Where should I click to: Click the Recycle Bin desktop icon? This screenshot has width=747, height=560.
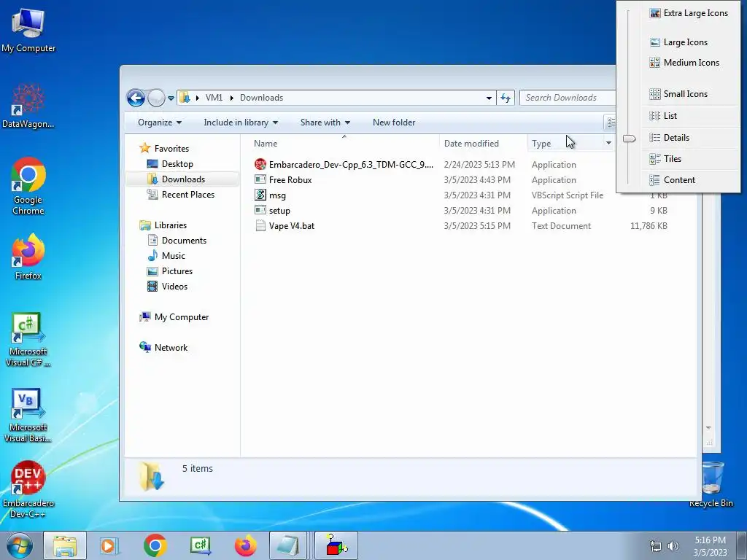[711, 484]
